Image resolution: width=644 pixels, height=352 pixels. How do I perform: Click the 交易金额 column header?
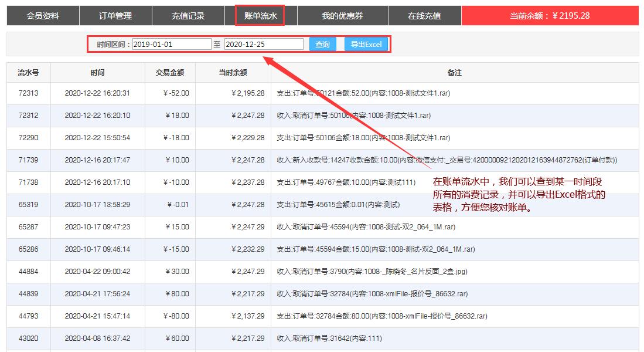tap(169, 73)
